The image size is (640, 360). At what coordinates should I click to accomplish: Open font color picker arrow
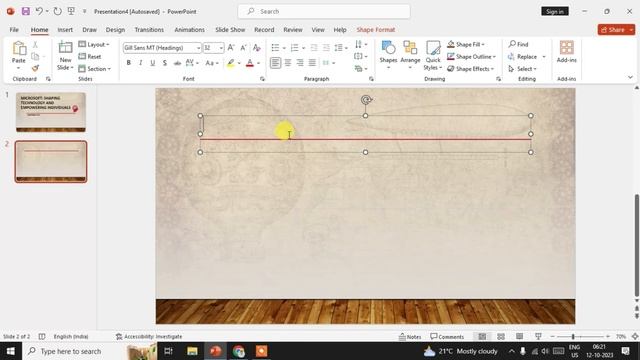(258, 63)
